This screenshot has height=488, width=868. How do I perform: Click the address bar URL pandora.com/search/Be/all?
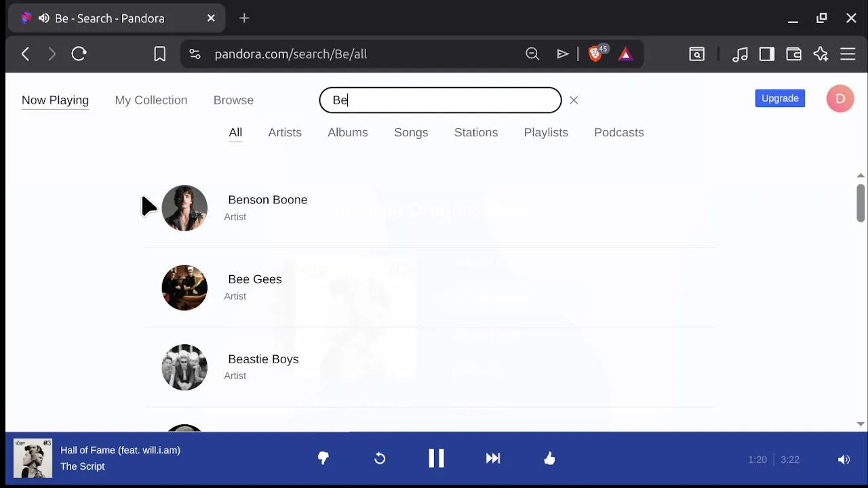coord(290,54)
